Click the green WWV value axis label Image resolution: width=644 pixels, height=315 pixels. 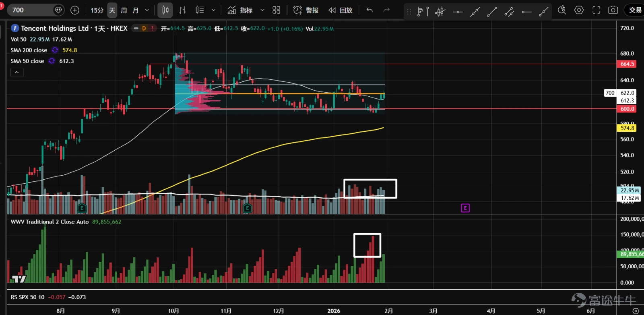click(631, 254)
